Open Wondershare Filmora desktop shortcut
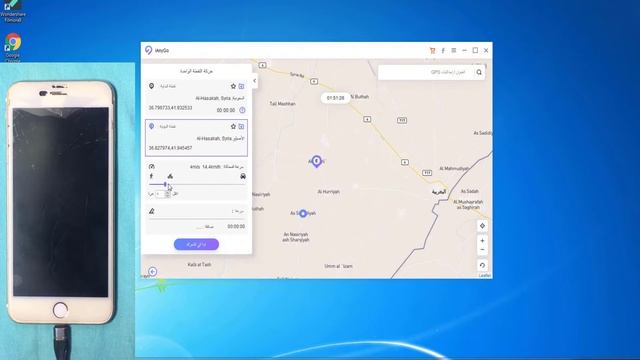Image resolution: width=640 pixels, height=360 pixels. point(13,11)
